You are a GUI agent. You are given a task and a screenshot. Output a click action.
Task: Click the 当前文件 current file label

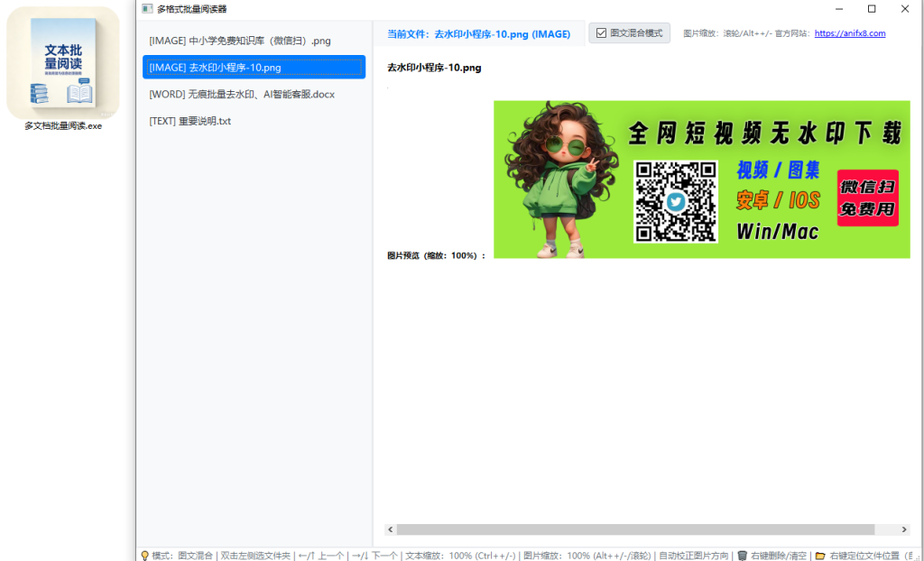pyautogui.click(x=478, y=34)
